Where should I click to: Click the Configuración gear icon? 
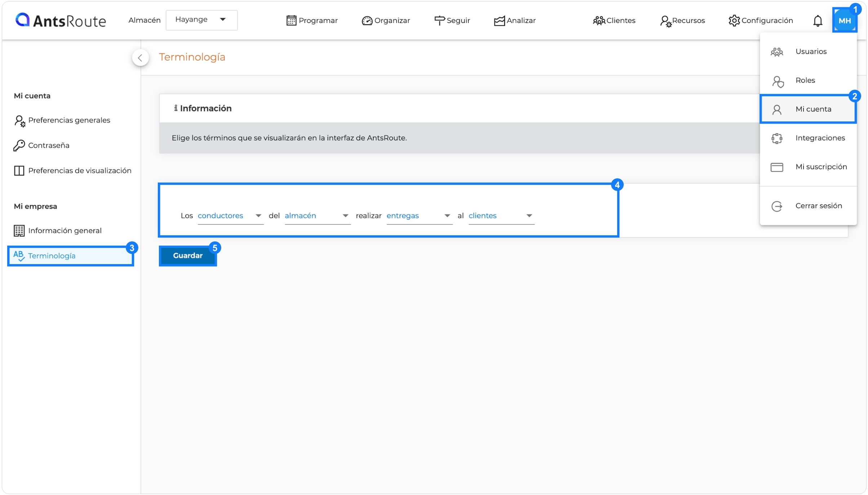[x=734, y=21]
